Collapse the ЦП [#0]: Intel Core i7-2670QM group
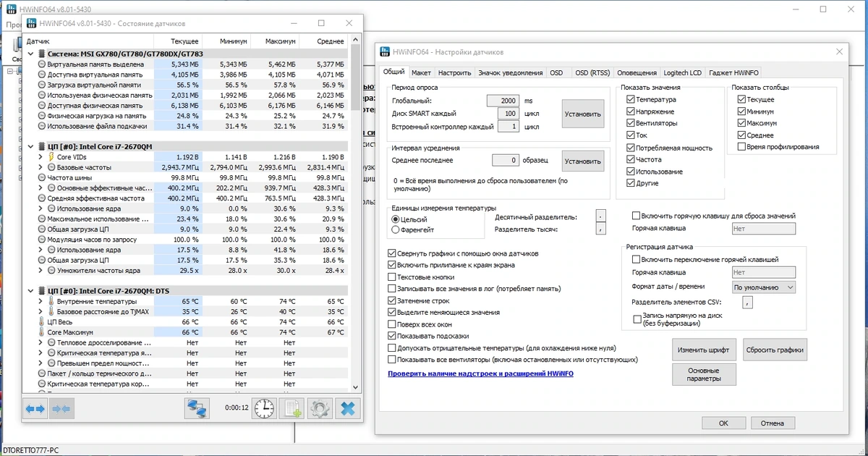Image resolution: width=868 pixels, height=456 pixels. click(x=30, y=146)
